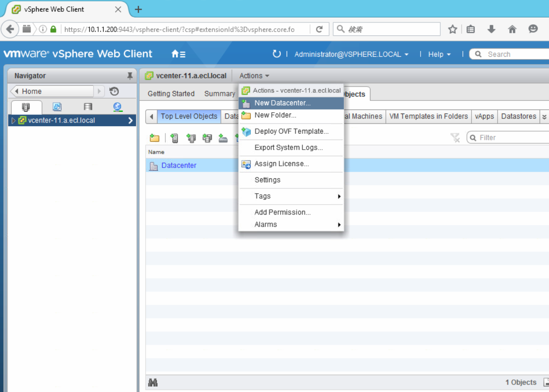Open the Administrator@VSPHERE.LOCAL dropdown
This screenshot has width=549, height=392.
(351, 54)
